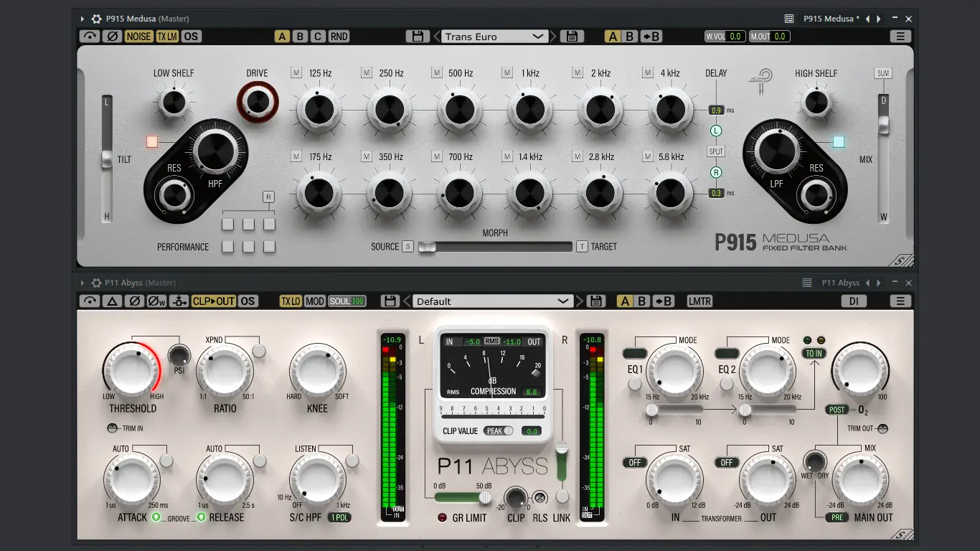Image resolution: width=980 pixels, height=551 pixels.
Task: Click the LMTR button in Abyss toolbar
Action: (699, 301)
